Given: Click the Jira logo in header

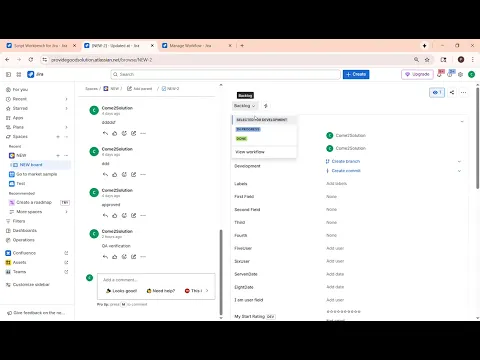Looking at the screenshot, I should [35, 74].
